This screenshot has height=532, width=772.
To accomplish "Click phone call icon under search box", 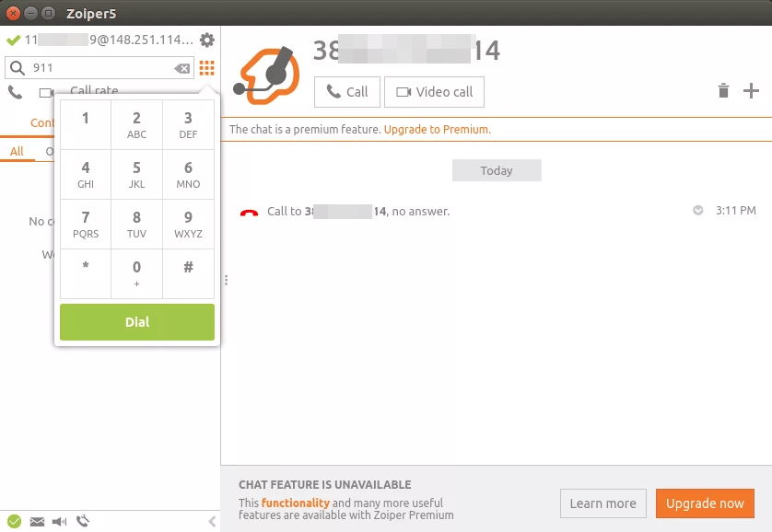I will (16, 92).
